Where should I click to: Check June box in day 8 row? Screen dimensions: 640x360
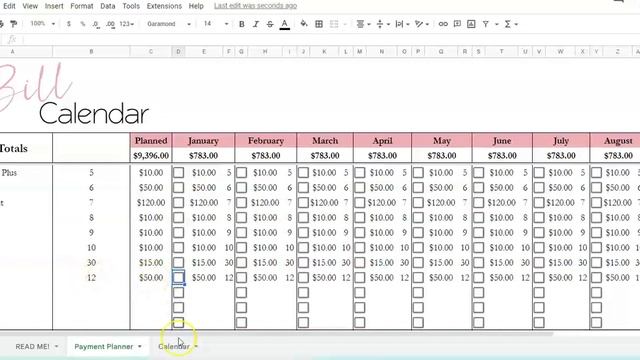coord(478,218)
